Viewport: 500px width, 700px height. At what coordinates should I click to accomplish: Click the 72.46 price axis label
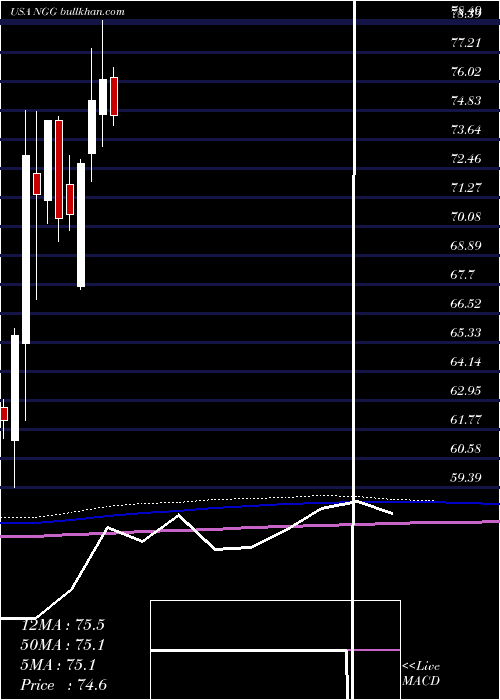click(x=466, y=158)
